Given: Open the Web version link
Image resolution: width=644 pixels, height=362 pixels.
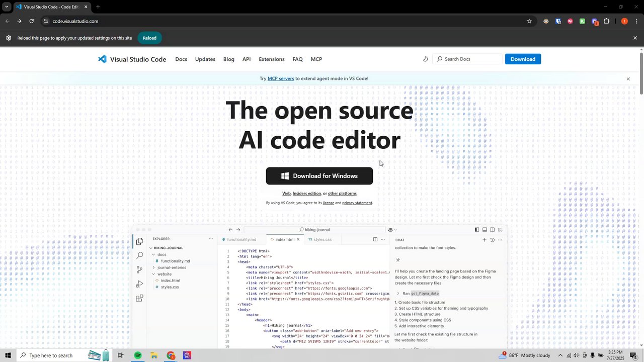Looking at the screenshot, I should point(286,194).
